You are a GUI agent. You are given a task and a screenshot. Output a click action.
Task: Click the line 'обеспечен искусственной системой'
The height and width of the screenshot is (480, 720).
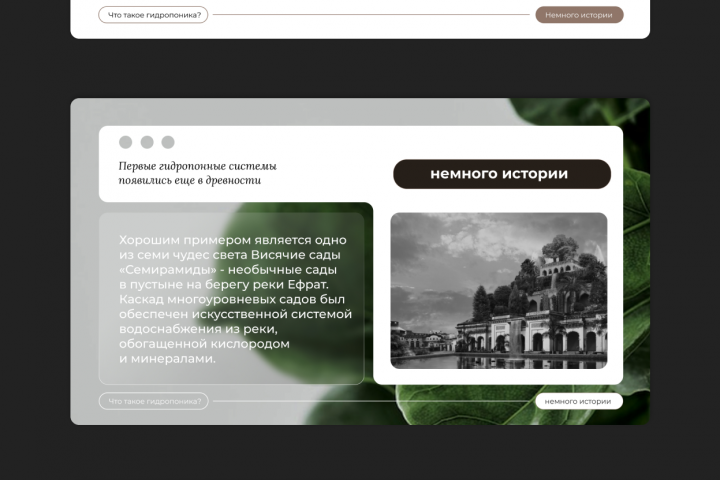tap(236, 314)
